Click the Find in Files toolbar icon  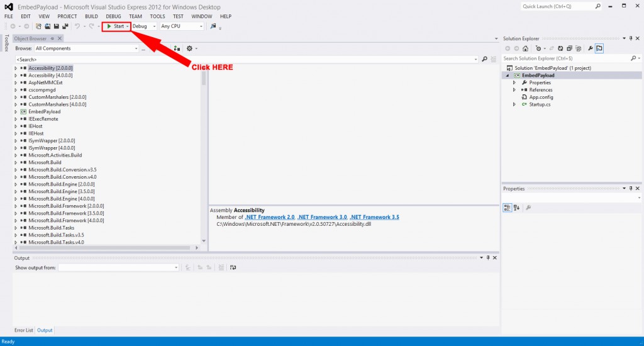point(213,26)
